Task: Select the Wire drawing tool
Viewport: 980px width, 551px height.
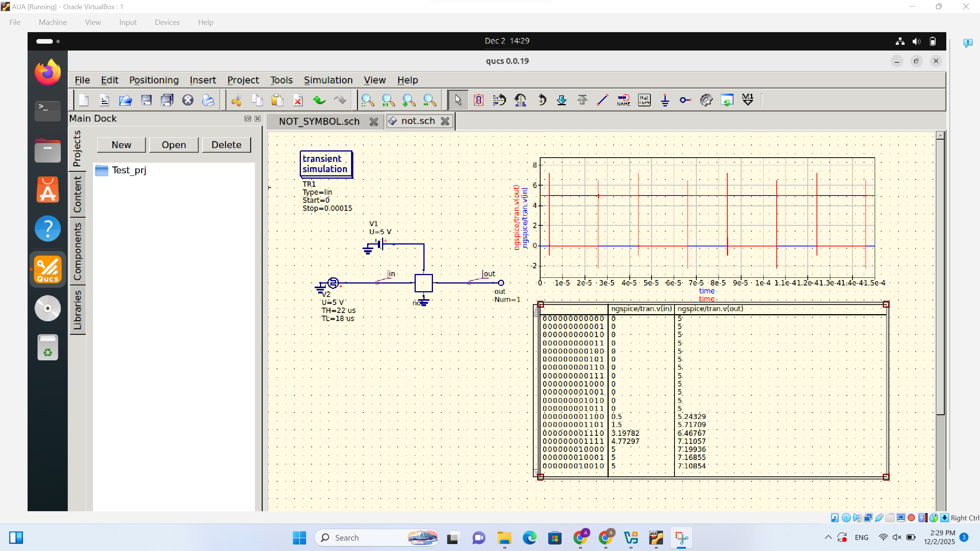Action: click(603, 100)
